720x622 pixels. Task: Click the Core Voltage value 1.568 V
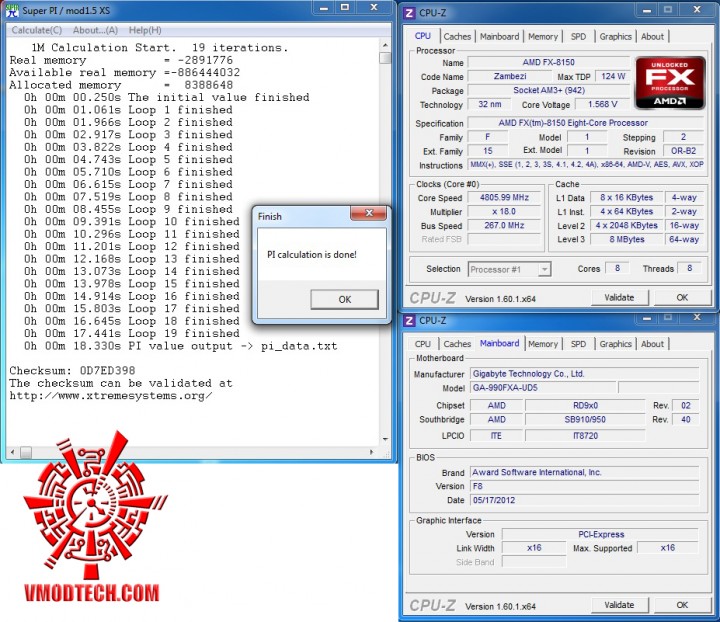[x=602, y=105]
